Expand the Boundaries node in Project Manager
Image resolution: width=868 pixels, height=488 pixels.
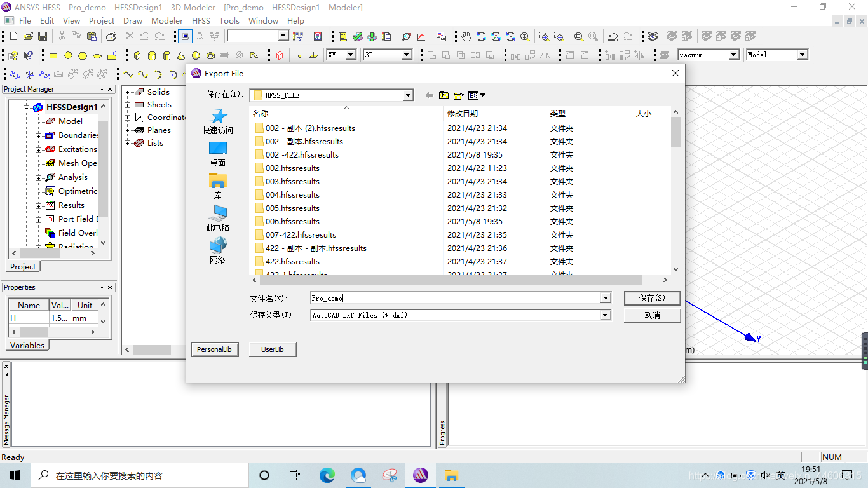[x=38, y=135]
